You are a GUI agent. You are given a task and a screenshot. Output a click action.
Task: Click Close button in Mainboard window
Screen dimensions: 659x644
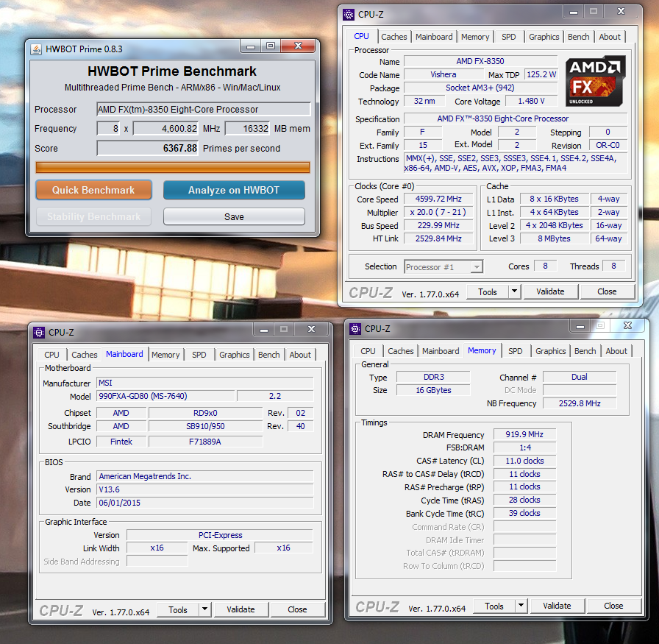(297, 609)
